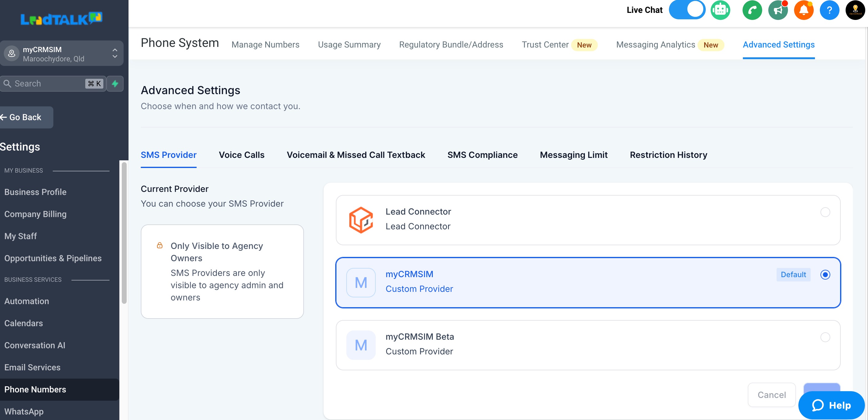The image size is (868, 420).
Task: Open Calendars settings
Action: click(24, 323)
